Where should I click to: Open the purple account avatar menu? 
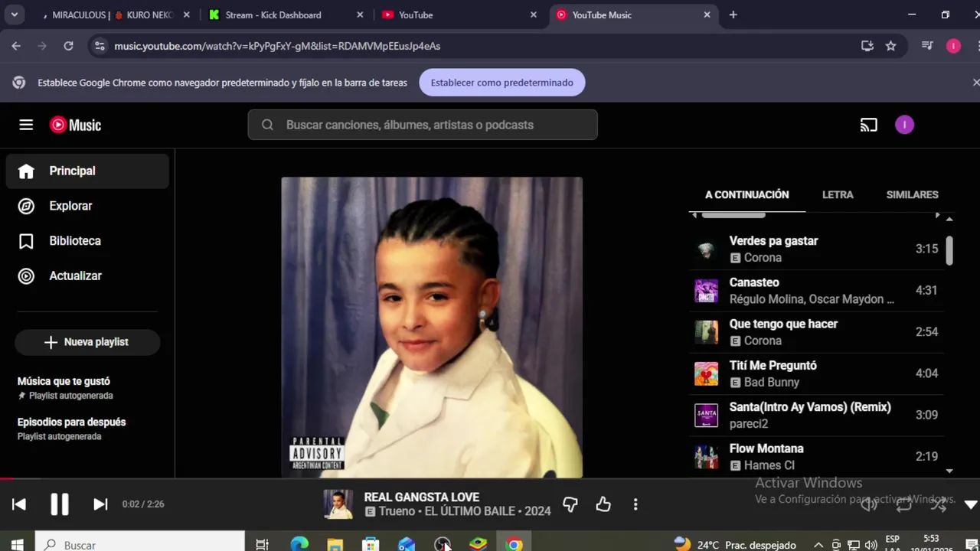[x=904, y=125]
